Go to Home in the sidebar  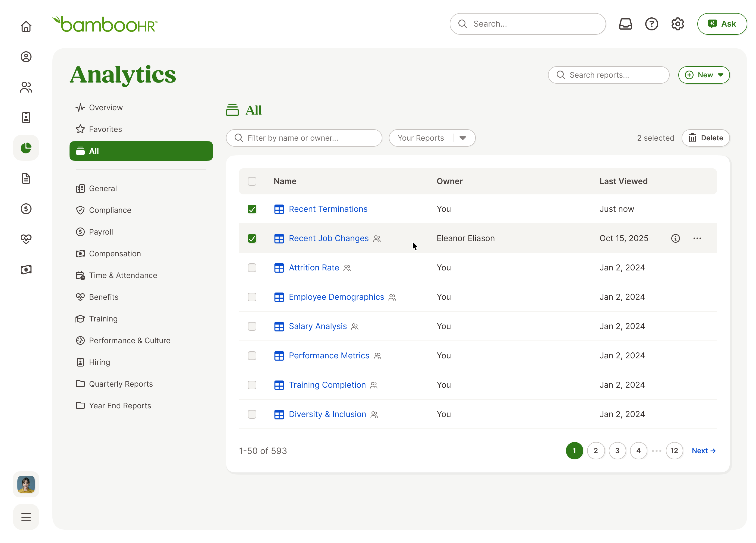point(26,26)
